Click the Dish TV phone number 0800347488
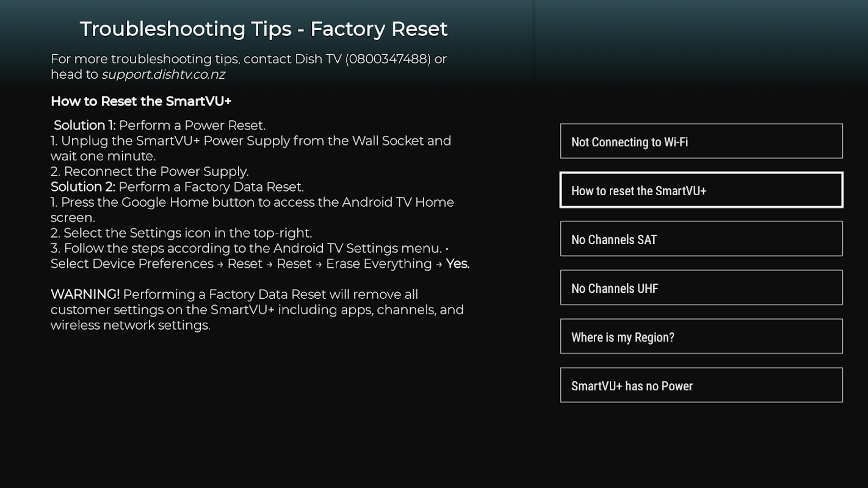 (388, 59)
